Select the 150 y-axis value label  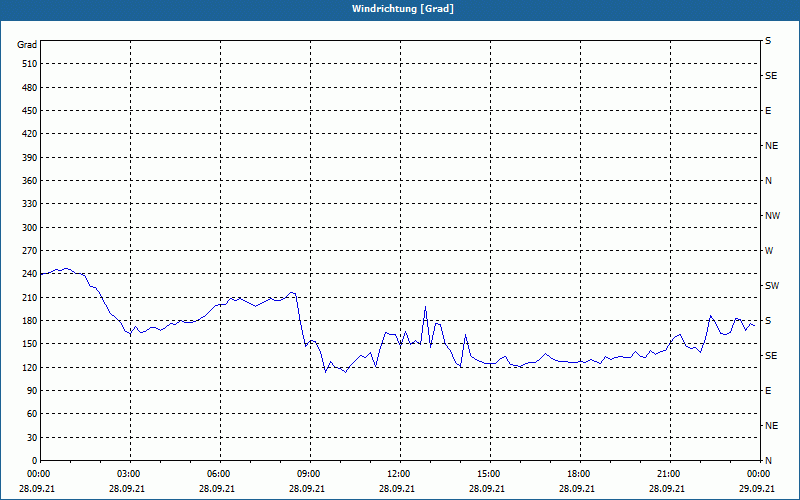point(30,343)
